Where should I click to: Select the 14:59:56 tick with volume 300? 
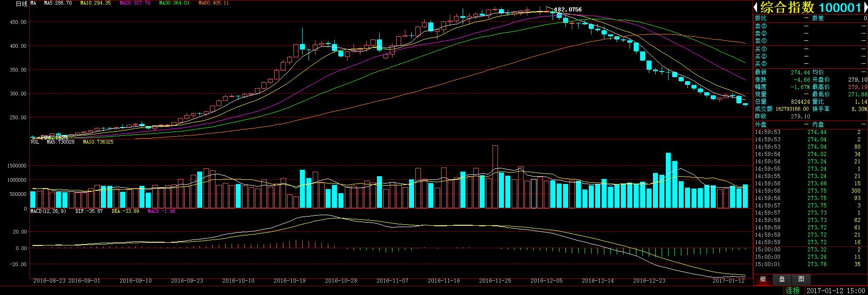[810, 191]
